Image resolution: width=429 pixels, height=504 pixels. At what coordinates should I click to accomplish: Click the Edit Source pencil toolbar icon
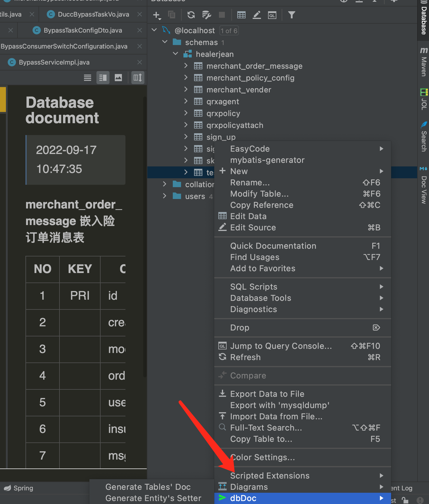click(x=257, y=15)
